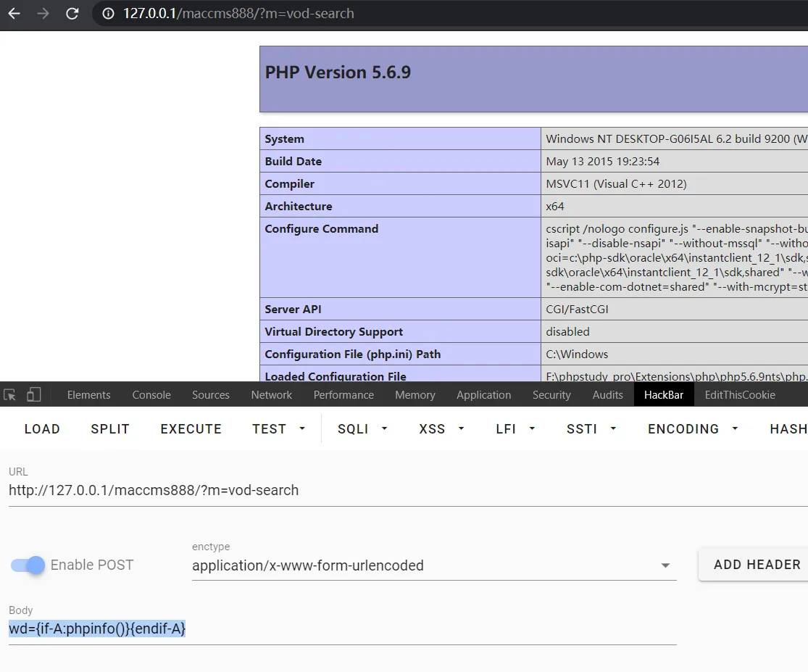Viewport: 808px width, 672px height.
Task: Click the browser forward arrow
Action: pos(43,14)
